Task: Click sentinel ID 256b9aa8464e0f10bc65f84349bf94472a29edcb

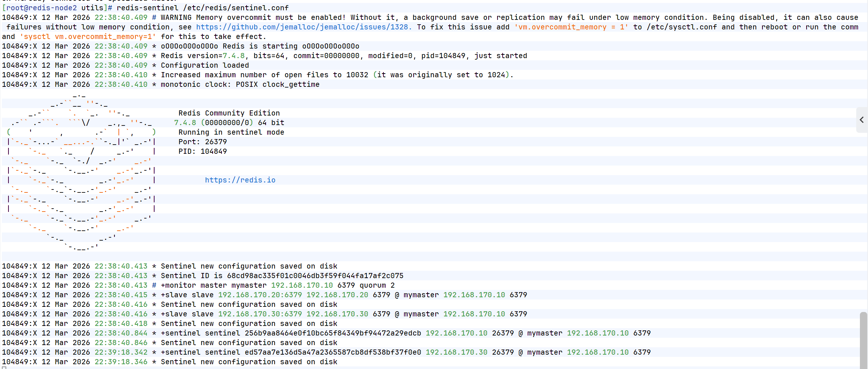Action: (x=333, y=333)
